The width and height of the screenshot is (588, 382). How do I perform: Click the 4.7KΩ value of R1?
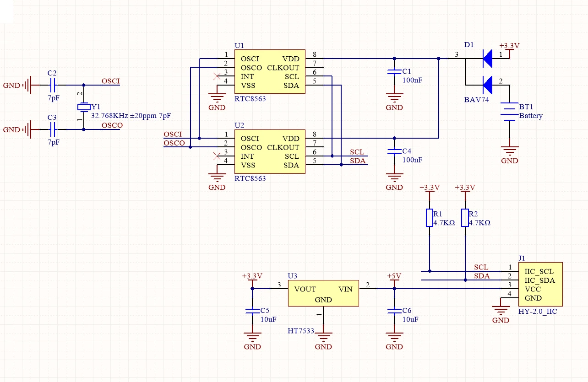(x=444, y=223)
